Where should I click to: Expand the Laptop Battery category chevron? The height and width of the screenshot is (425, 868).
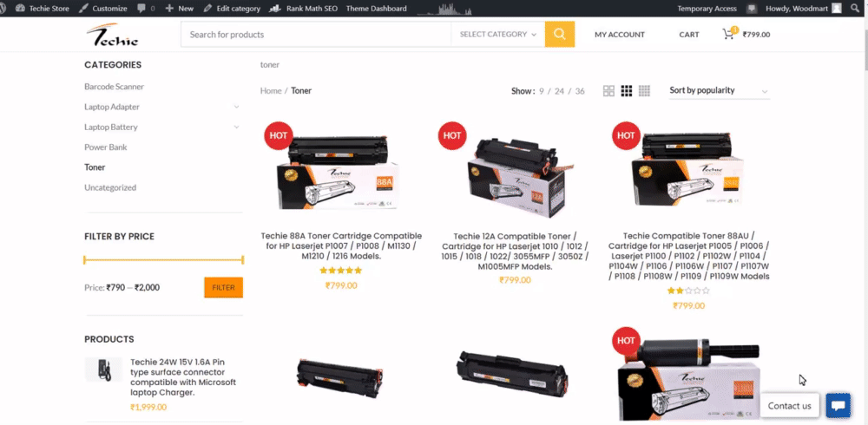pos(236,127)
